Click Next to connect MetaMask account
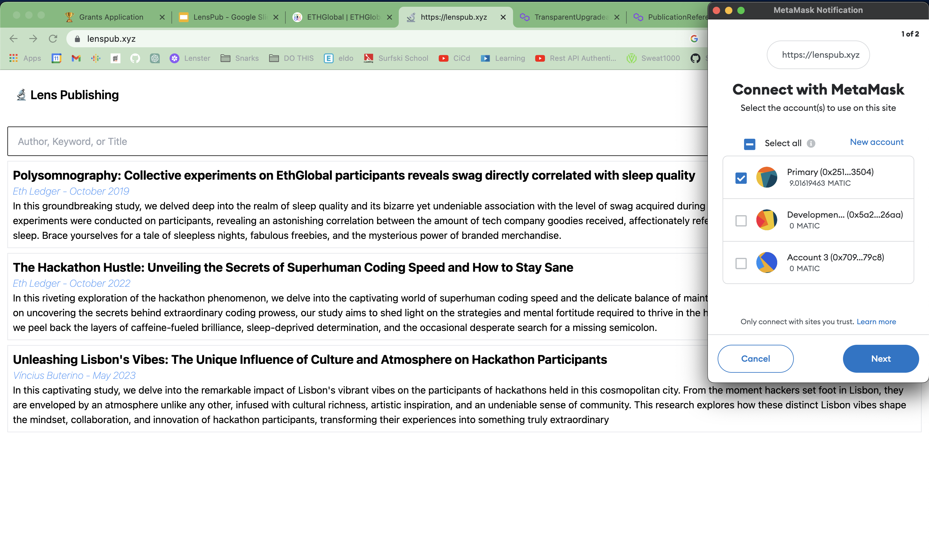Viewport: 929px width, 560px height. point(880,358)
